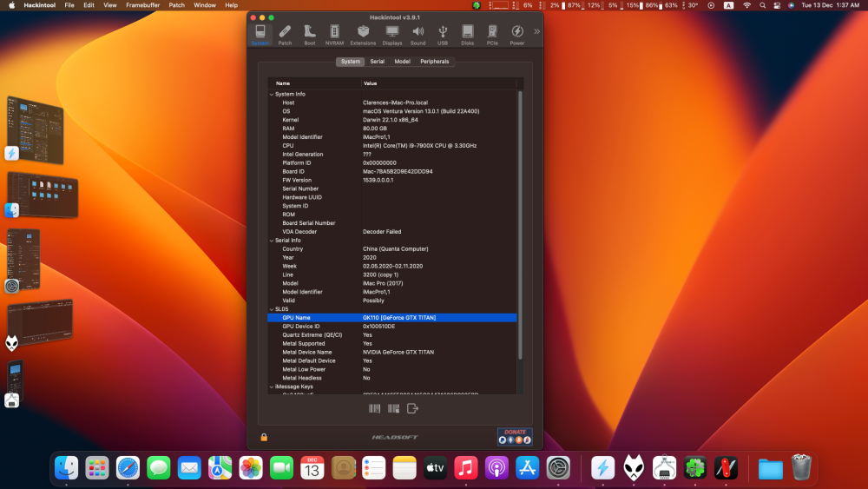Screen dimensions: 868x489
Task: Open Control Center in the menu bar
Action: (x=777, y=5)
